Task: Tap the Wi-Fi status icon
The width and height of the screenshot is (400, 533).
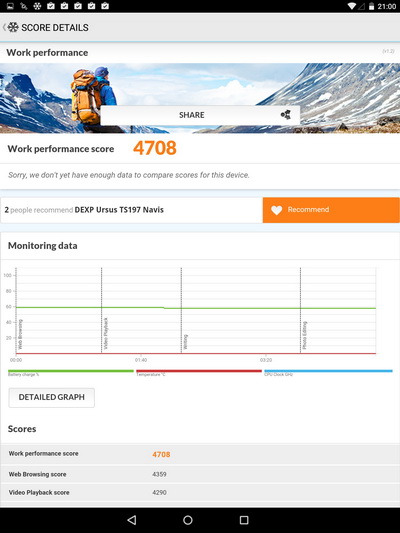Action: 352,6
